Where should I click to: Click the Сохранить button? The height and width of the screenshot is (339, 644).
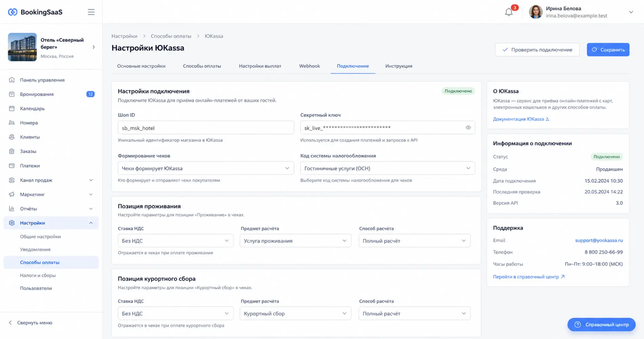608,49
